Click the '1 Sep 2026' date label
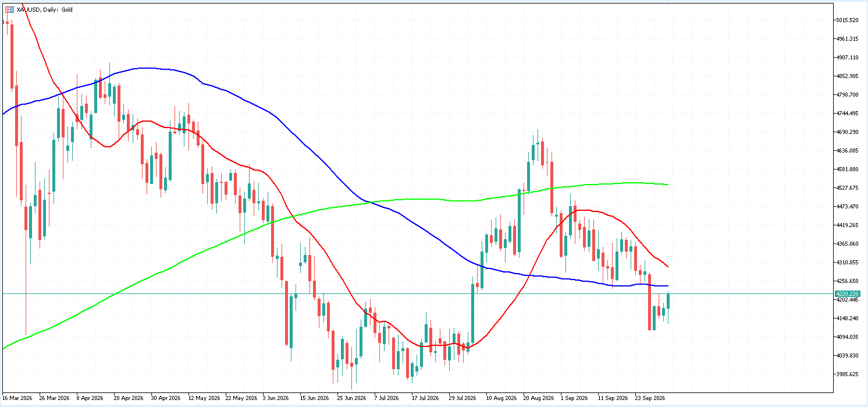 click(574, 398)
